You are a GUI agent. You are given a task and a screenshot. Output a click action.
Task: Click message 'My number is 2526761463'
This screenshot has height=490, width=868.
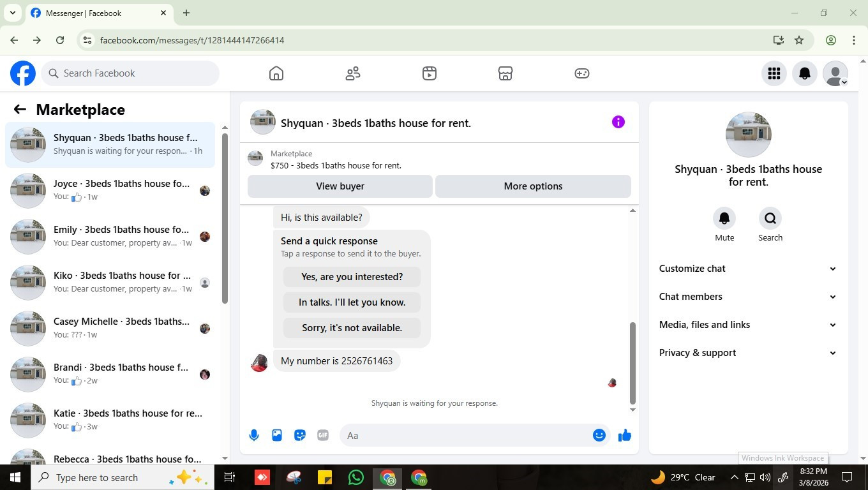(336, 361)
